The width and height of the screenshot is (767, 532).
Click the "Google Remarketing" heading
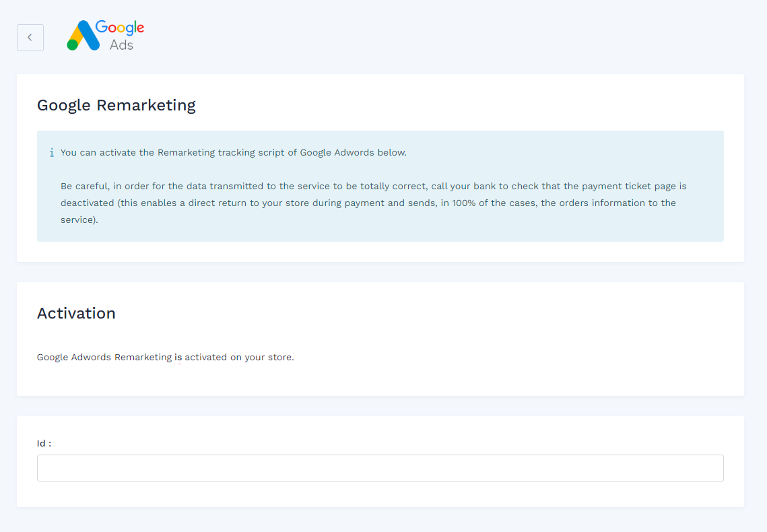point(116,105)
